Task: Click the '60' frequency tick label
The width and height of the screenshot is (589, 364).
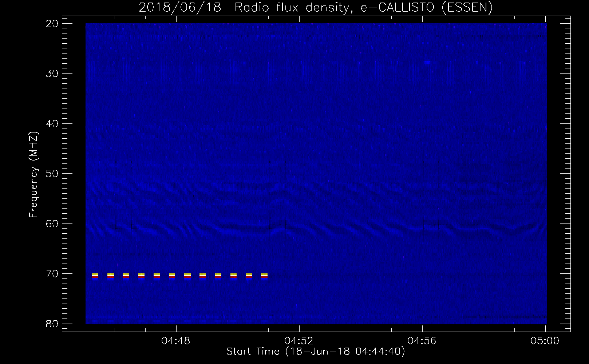Action: click(x=52, y=224)
